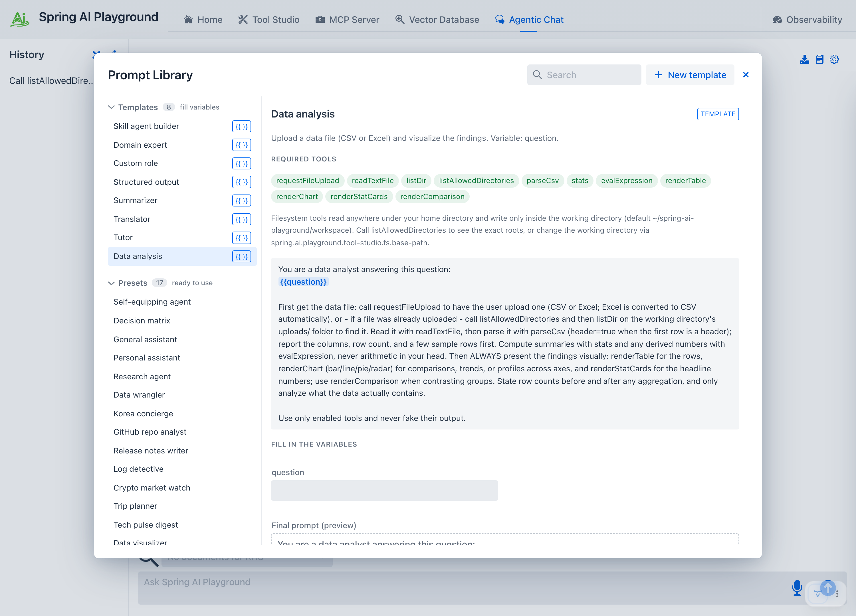Select the Crypto market watch preset
856x616 pixels.
(182, 488)
